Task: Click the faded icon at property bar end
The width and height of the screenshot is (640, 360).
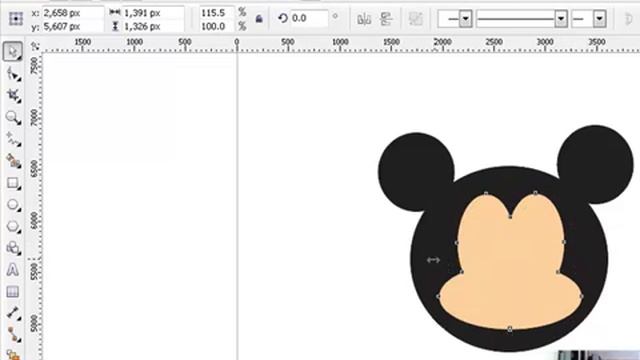Action: [x=629, y=19]
